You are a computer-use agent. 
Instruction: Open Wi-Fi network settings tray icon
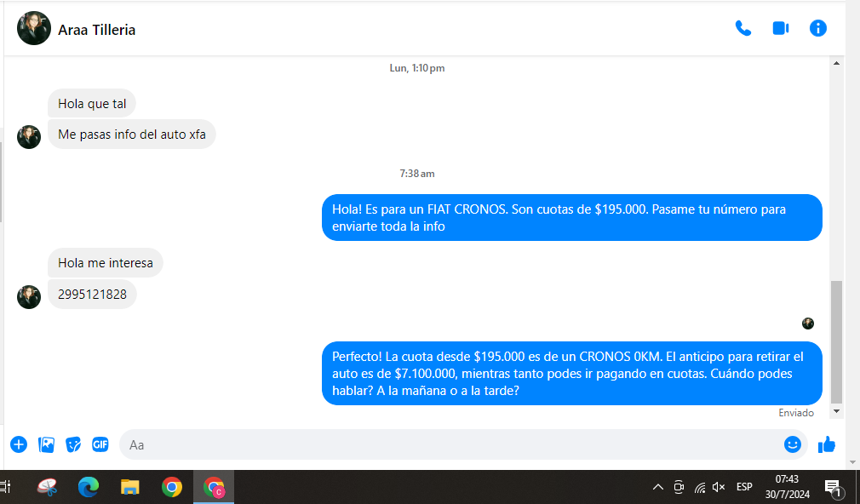coord(699,487)
